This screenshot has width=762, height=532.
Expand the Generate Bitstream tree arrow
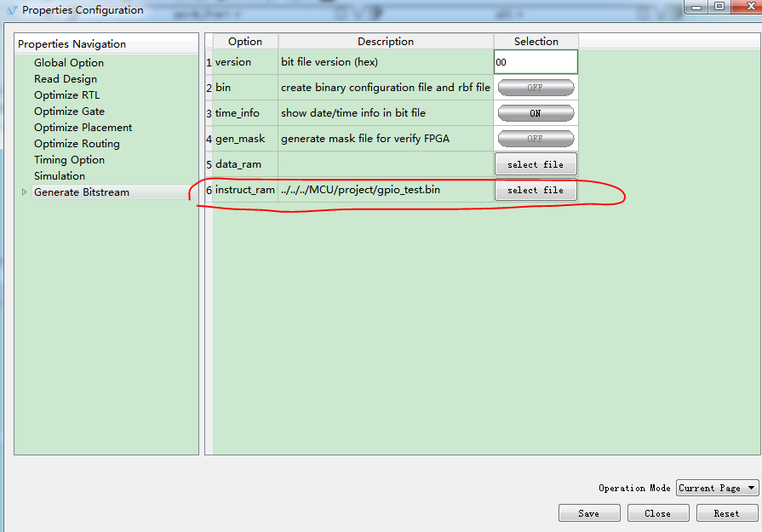click(x=24, y=192)
